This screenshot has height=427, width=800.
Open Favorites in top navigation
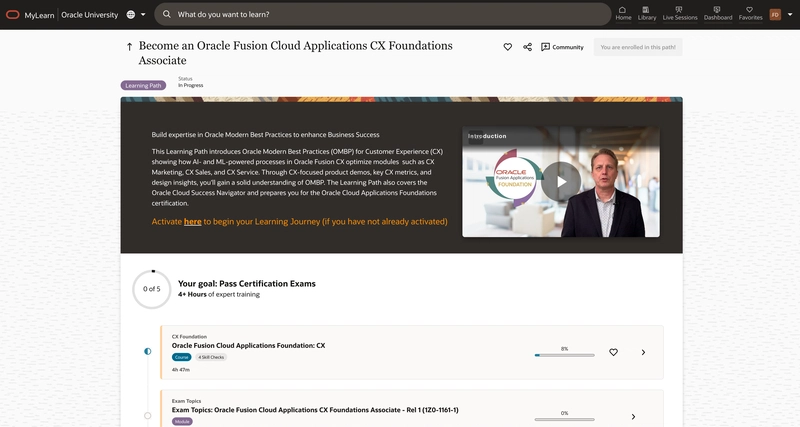click(x=750, y=14)
